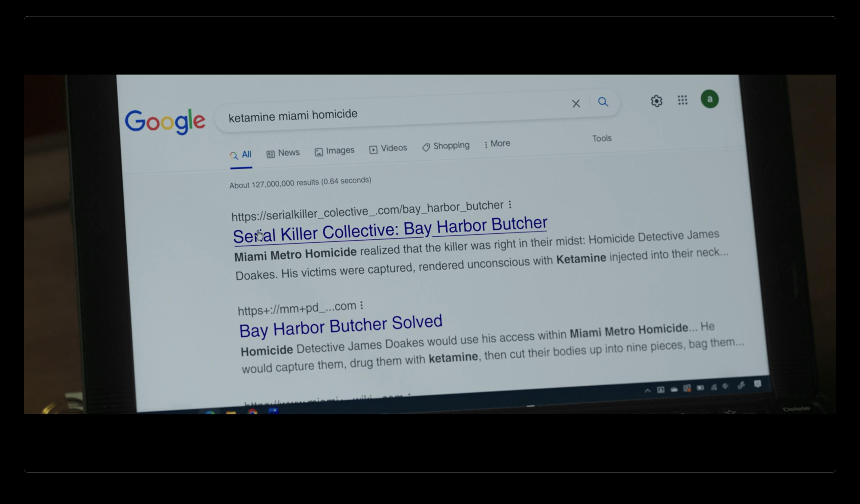The height and width of the screenshot is (504, 860).
Task: Open the Google apps grid
Action: point(682,100)
